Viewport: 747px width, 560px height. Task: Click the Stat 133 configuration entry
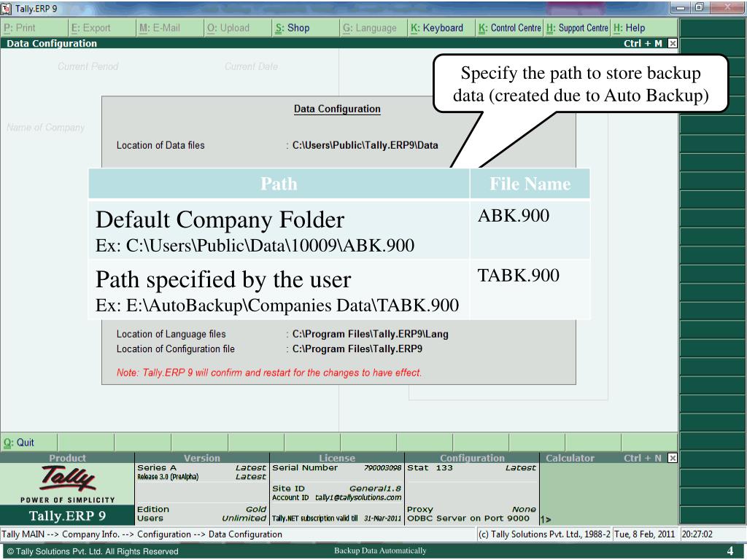(x=471, y=468)
